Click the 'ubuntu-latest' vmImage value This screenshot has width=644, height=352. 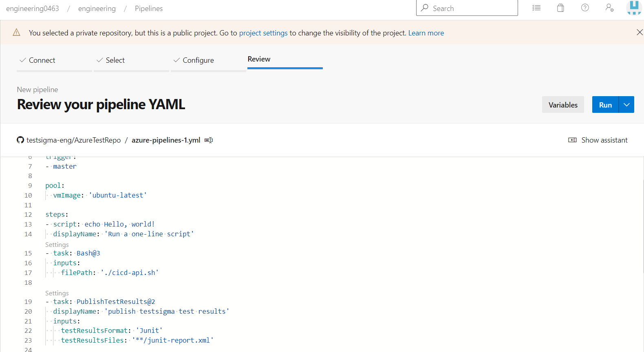(117, 195)
